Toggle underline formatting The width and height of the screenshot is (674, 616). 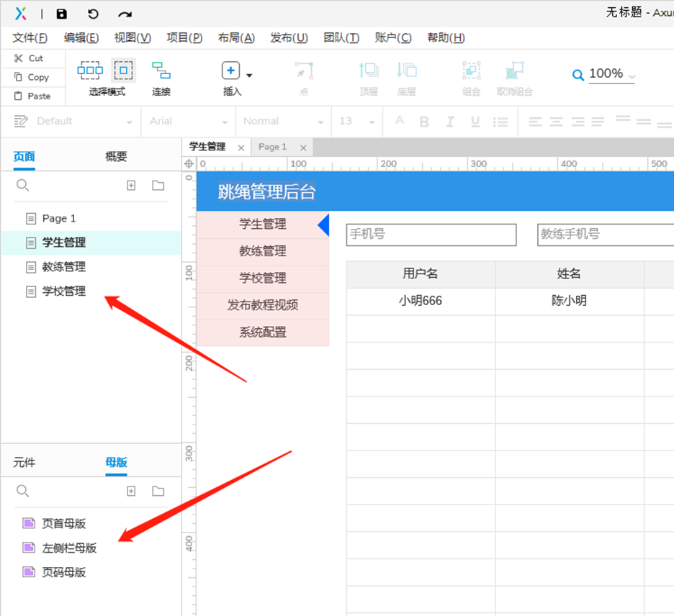(475, 122)
